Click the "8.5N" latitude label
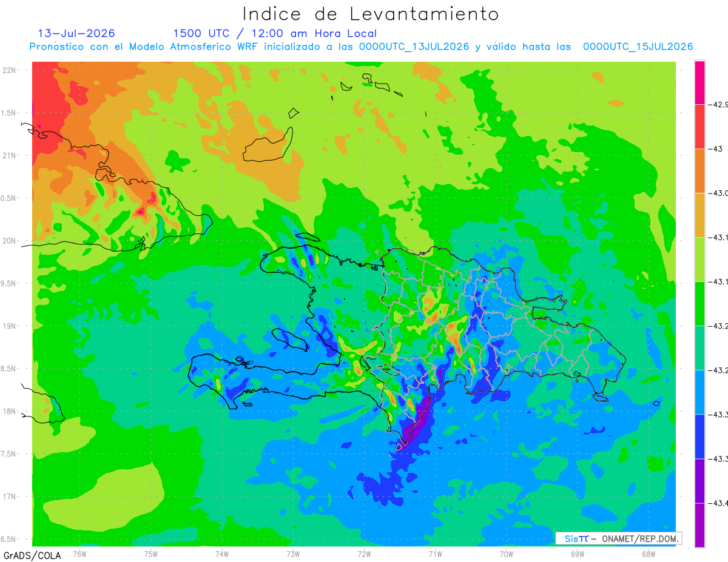This screenshot has width=728, height=562. (x=8, y=369)
